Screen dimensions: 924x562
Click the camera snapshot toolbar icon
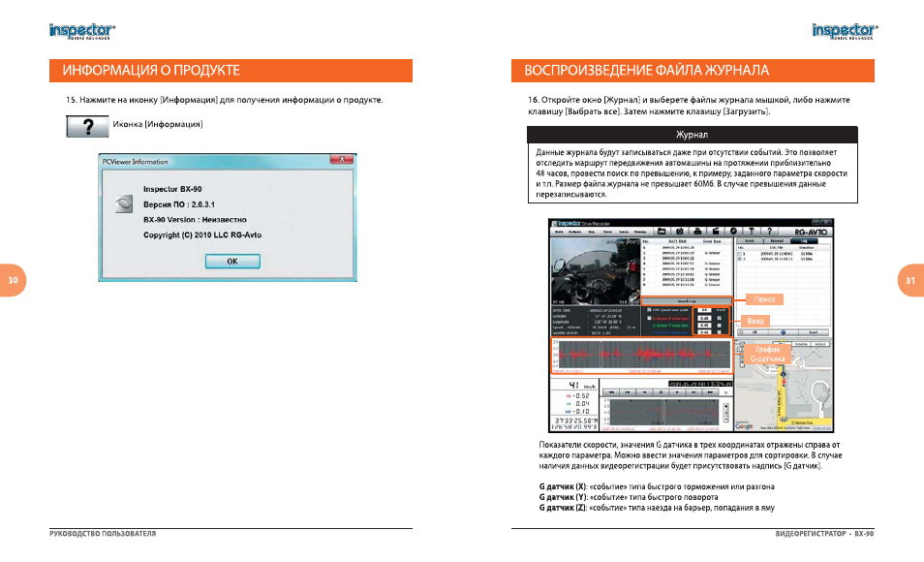(680, 232)
